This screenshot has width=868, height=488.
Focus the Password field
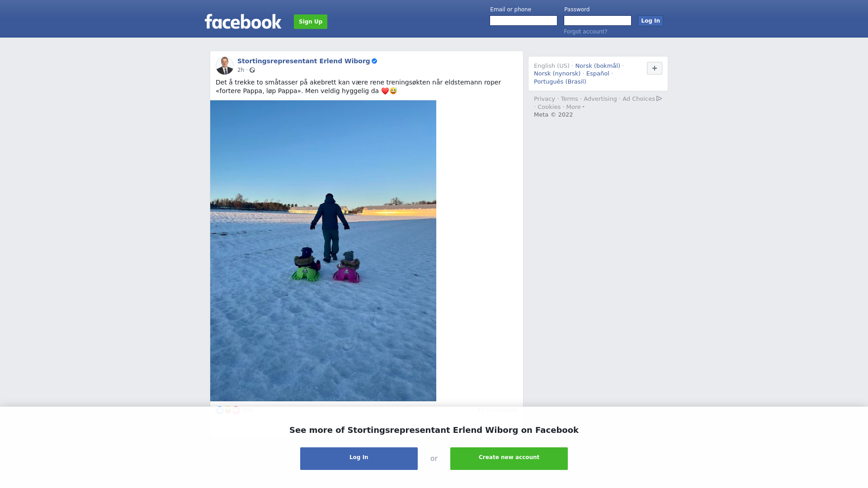598,21
